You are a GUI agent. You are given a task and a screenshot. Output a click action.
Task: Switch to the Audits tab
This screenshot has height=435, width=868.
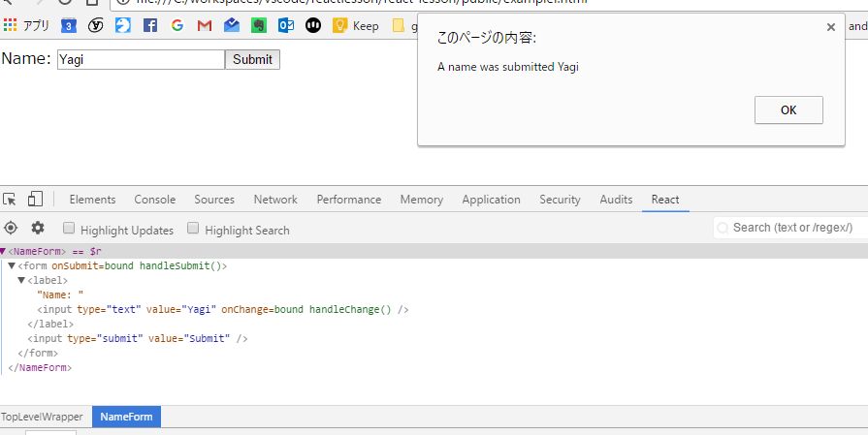click(x=616, y=200)
